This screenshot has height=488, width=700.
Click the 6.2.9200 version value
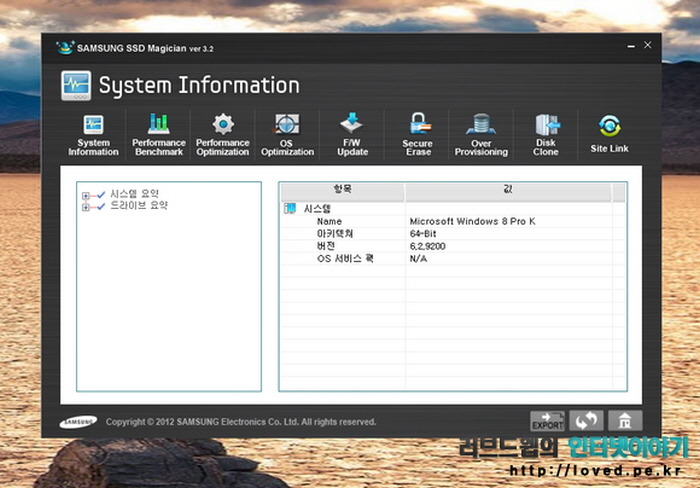click(427, 246)
